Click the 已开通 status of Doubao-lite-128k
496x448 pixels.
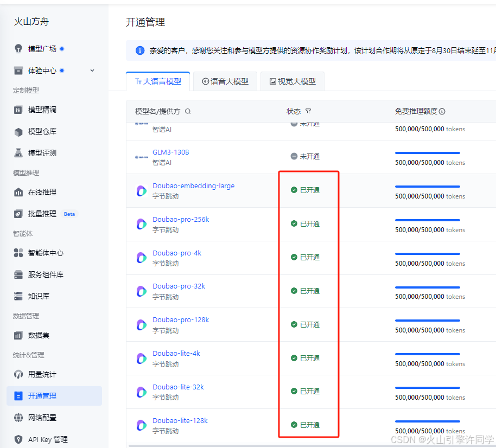click(306, 425)
